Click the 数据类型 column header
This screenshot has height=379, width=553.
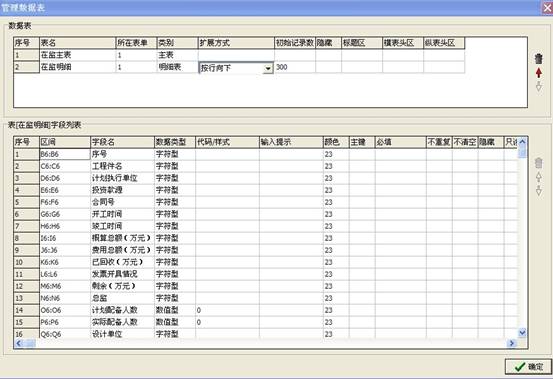(x=175, y=142)
